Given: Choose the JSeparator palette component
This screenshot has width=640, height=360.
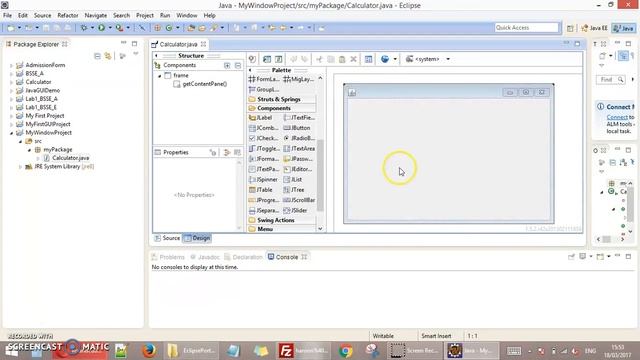Looking at the screenshot, I should click(x=264, y=211).
